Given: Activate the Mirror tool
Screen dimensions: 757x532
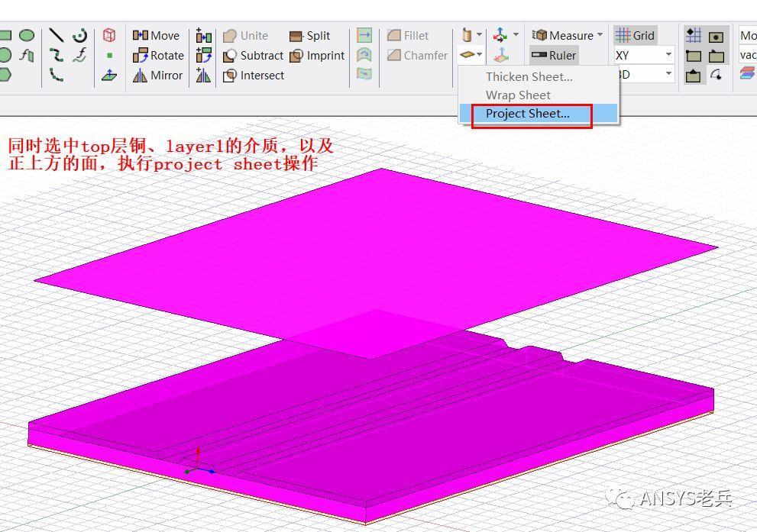Looking at the screenshot, I should tap(157, 76).
